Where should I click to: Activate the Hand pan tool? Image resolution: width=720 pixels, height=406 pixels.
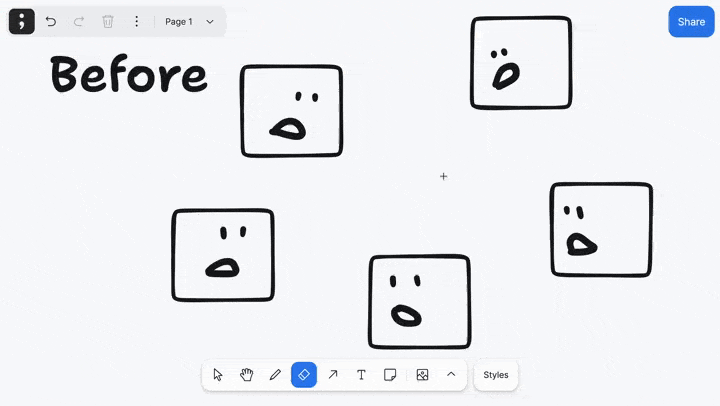point(247,375)
